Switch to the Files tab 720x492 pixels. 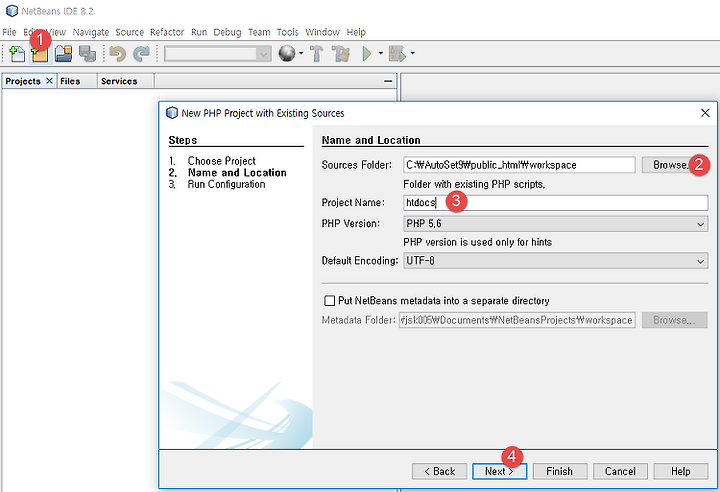[70, 81]
